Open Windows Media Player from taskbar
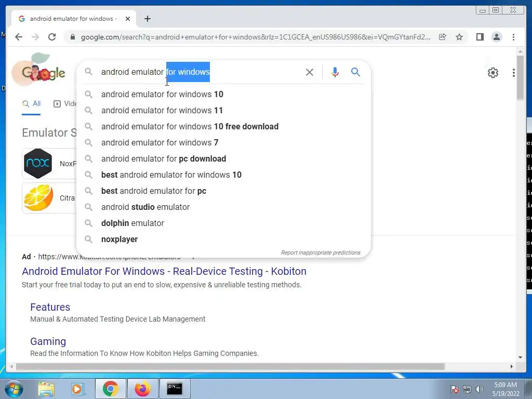 click(77, 389)
